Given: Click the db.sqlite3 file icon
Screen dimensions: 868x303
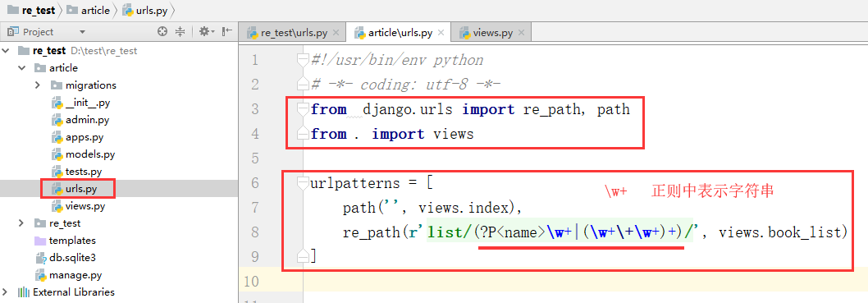Looking at the screenshot, I should 40,258.
